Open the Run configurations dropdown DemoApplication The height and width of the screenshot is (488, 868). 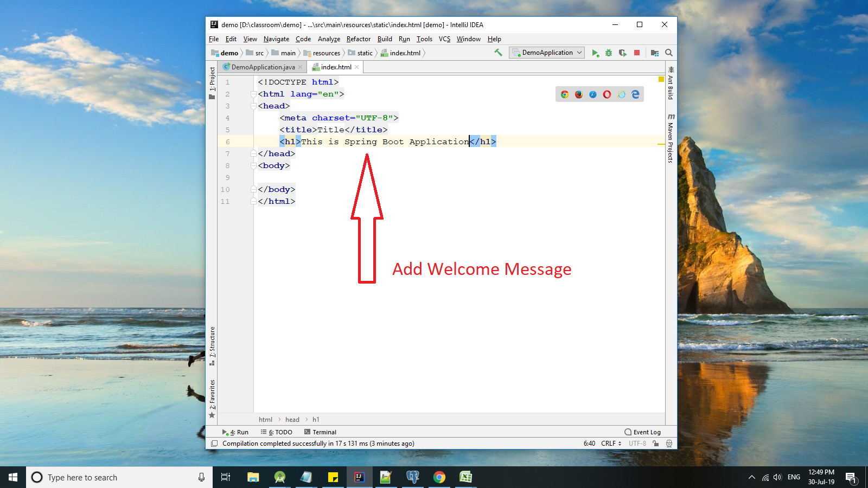coord(547,53)
